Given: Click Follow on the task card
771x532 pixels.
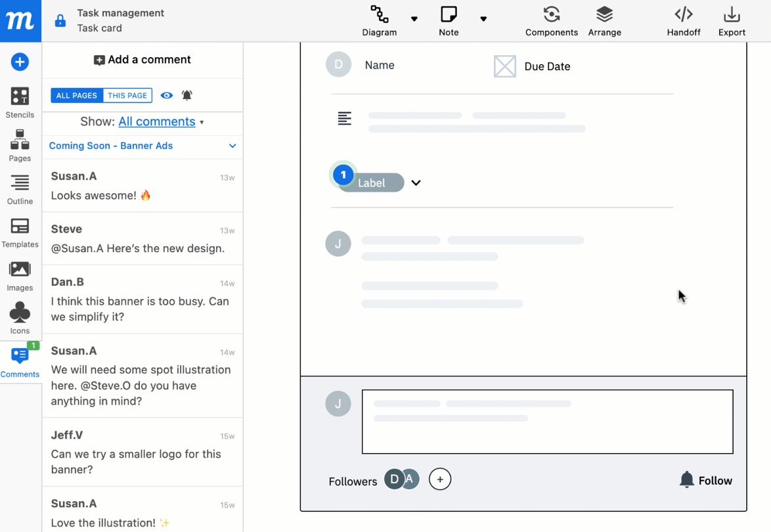Looking at the screenshot, I should (705, 480).
